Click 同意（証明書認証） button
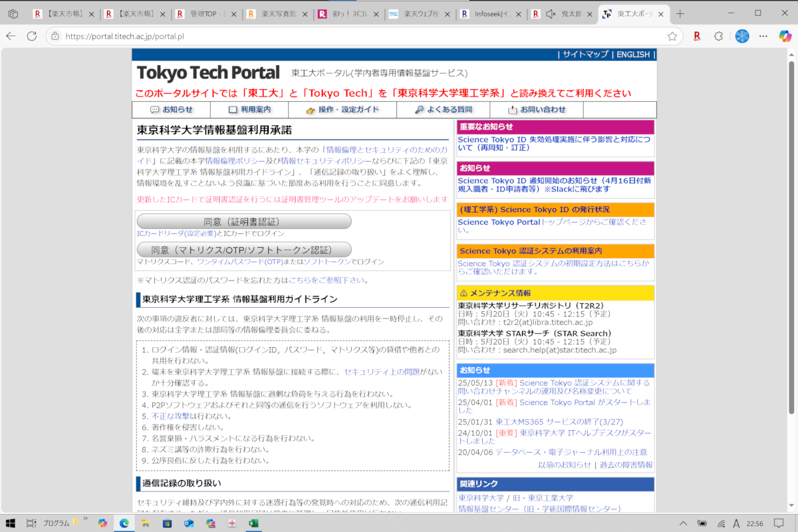The height and width of the screenshot is (532, 798). [244, 221]
